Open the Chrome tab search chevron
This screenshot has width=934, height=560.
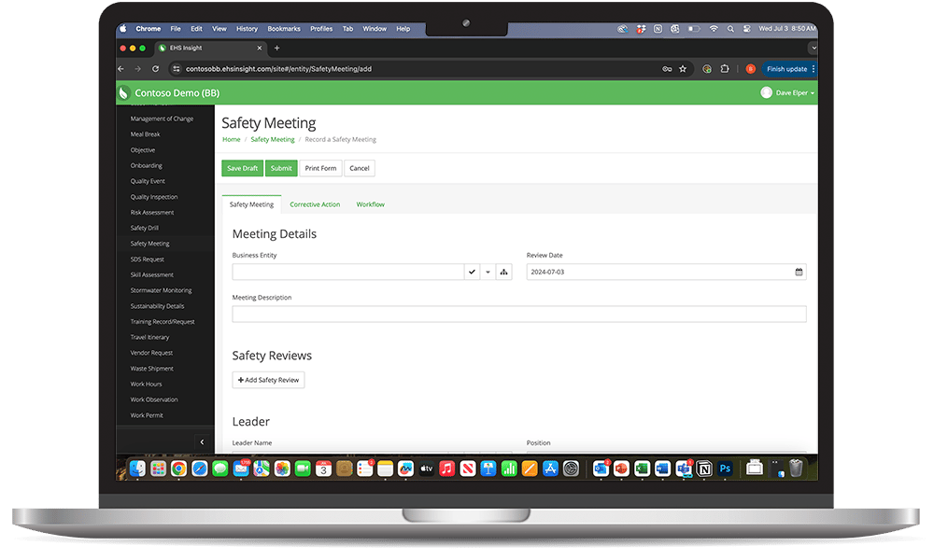point(814,49)
